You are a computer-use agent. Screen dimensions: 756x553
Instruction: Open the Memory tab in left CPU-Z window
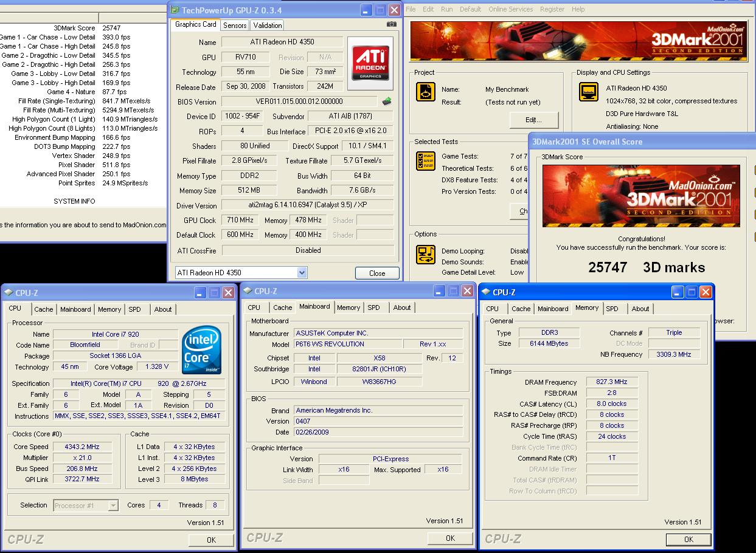pyautogui.click(x=109, y=309)
